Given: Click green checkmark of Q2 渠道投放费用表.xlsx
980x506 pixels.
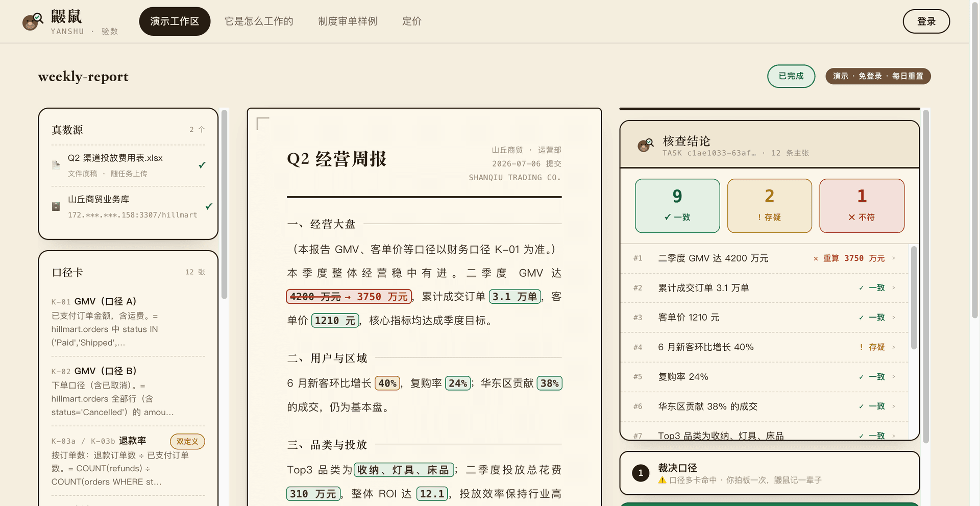Looking at the screenshot, I should tap(202, 165).
